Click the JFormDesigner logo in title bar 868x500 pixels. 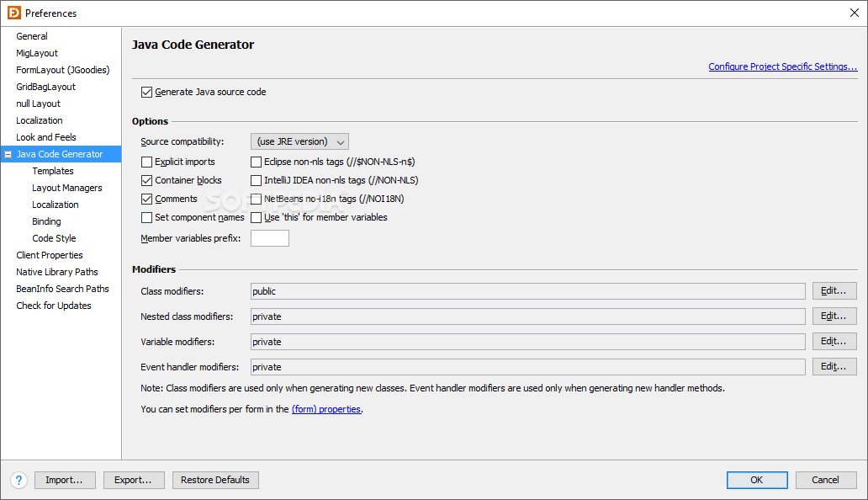(13, 13)
